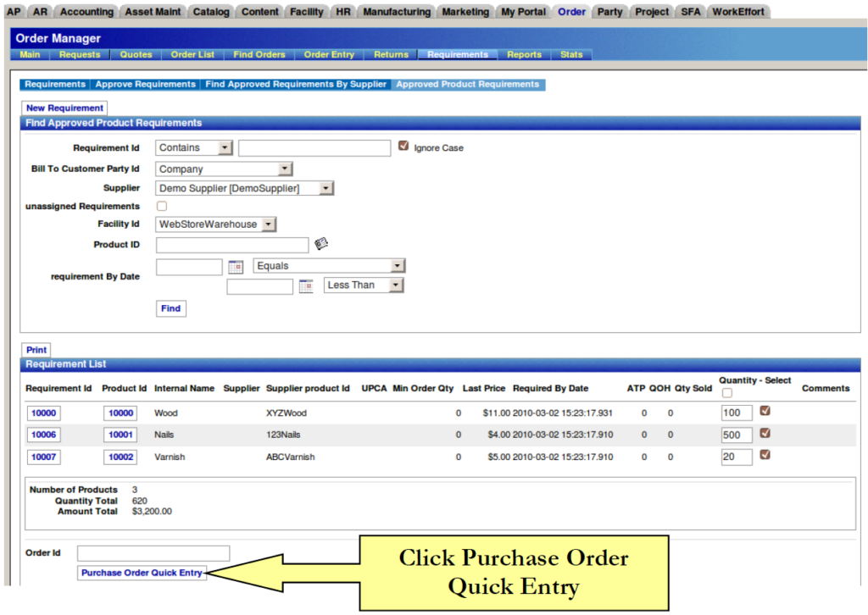868x615 pixels.
Task: Expand the Less Than date operator dropdown
Action: click(x=364, y=285)
